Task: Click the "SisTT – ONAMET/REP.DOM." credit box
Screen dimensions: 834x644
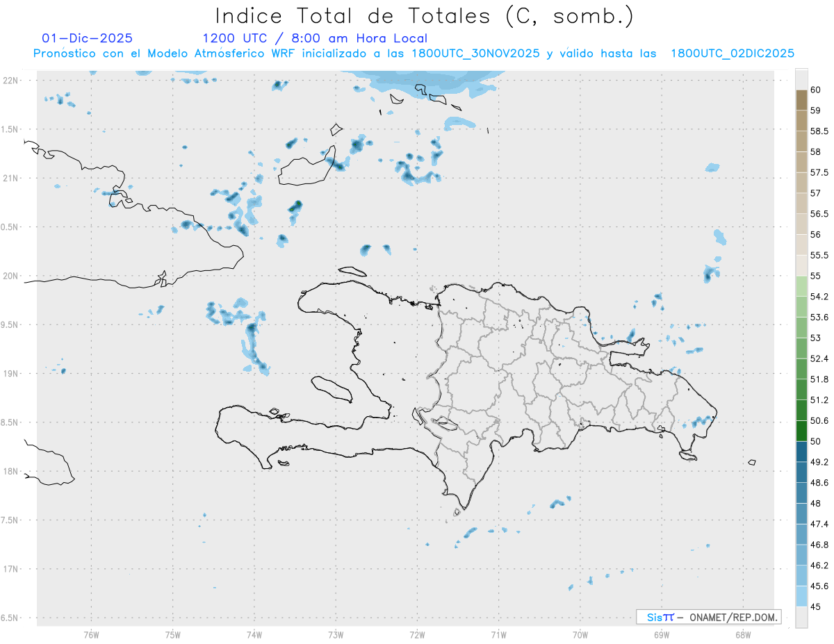Action: 708,617
